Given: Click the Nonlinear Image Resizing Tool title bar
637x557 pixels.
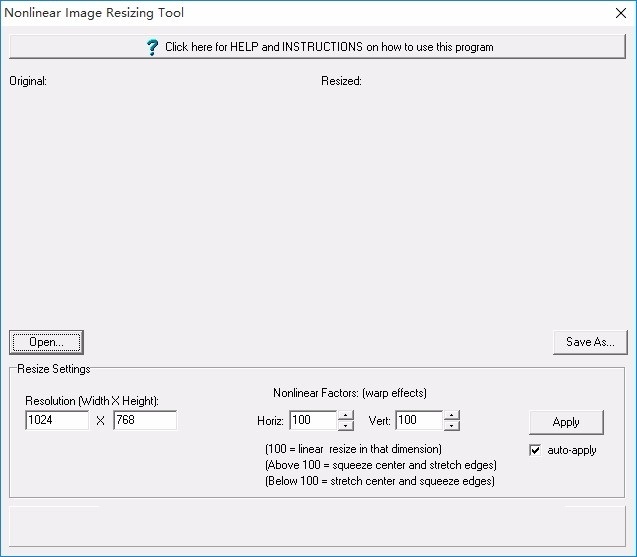Looking at the screenshot, I should 300,13.
